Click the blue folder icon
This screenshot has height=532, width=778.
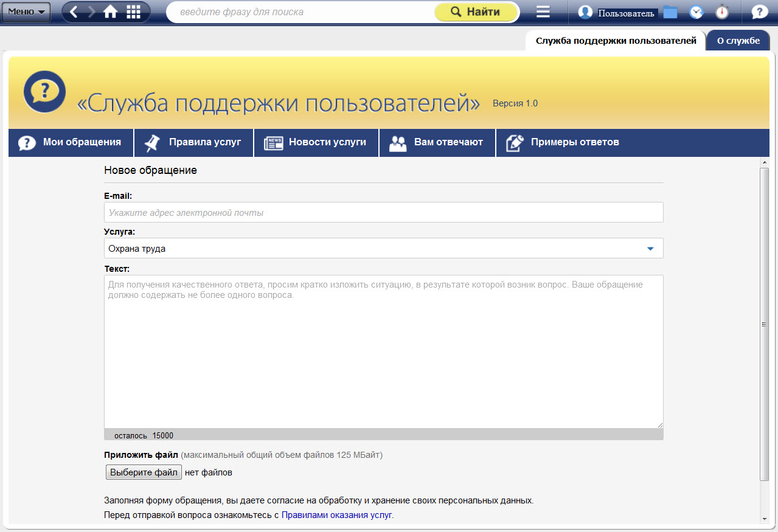tap(670, 12)
